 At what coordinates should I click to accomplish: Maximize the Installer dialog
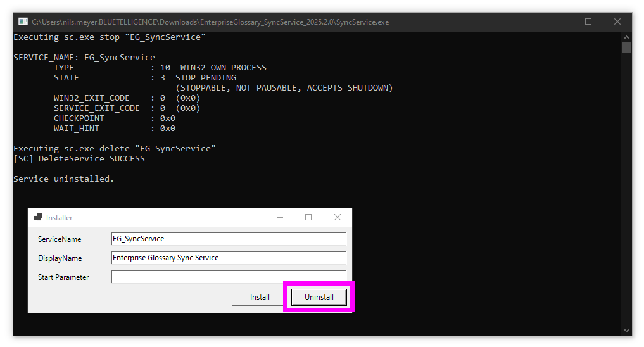[x=308, y=217]
